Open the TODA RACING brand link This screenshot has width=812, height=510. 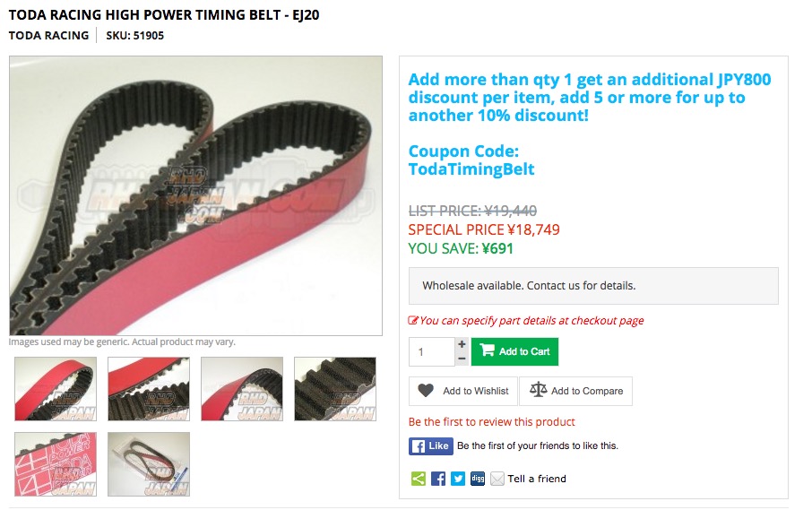click(x=48, y=35)
